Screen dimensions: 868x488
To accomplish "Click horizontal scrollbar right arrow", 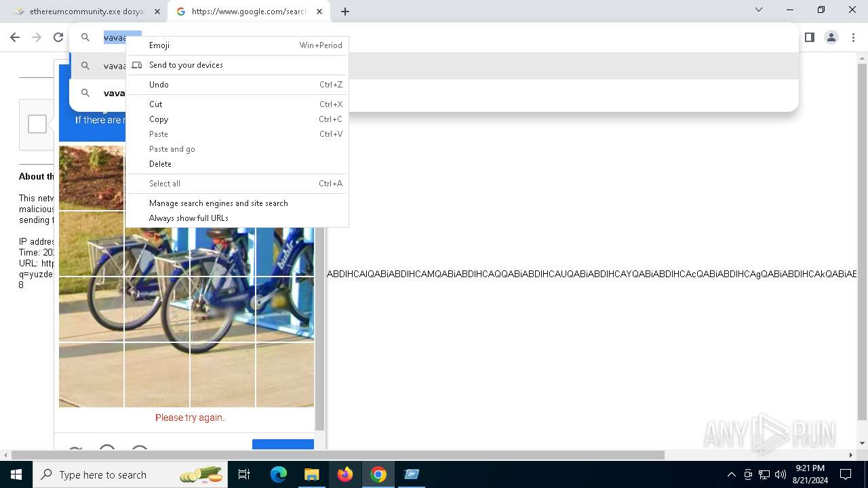I will pos(850,455).
